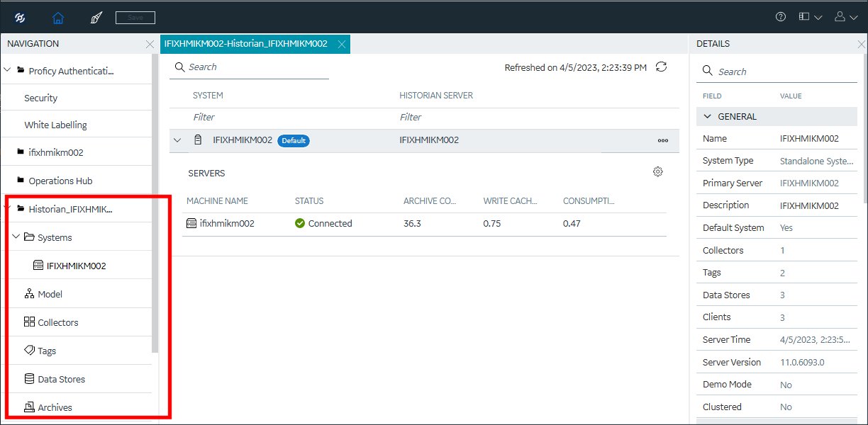Collapse the Systems folder chevron
868x425 pixels.
(16, 237)
